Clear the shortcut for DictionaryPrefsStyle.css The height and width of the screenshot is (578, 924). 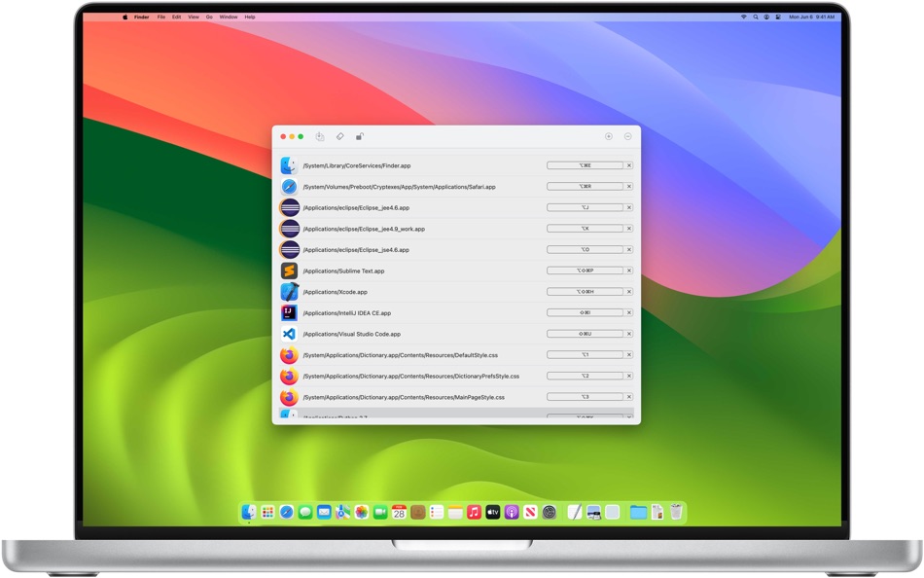(628, 376)
